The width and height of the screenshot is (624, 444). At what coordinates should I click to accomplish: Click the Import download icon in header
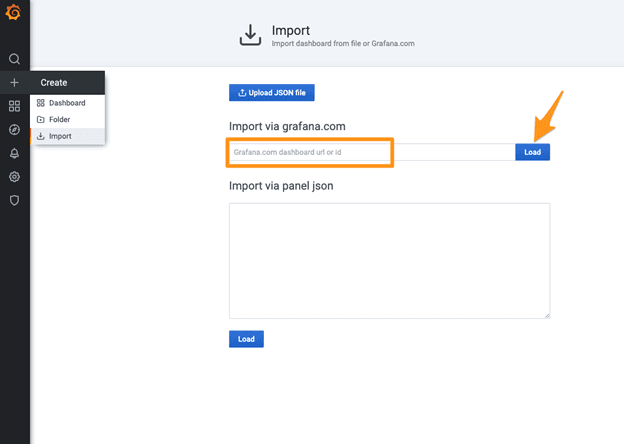250,36
